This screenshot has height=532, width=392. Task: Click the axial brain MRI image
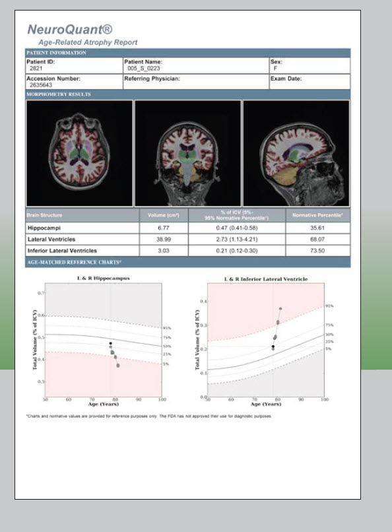(79, 153)
